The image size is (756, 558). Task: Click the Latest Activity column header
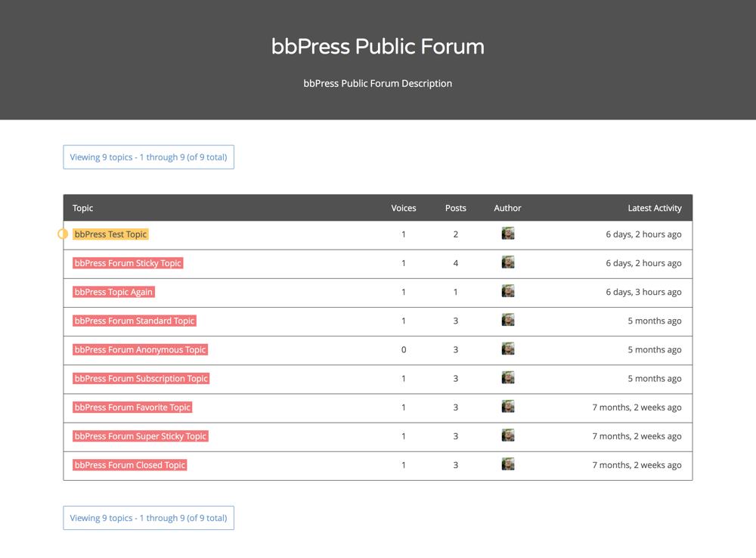(x=655, y=209)
